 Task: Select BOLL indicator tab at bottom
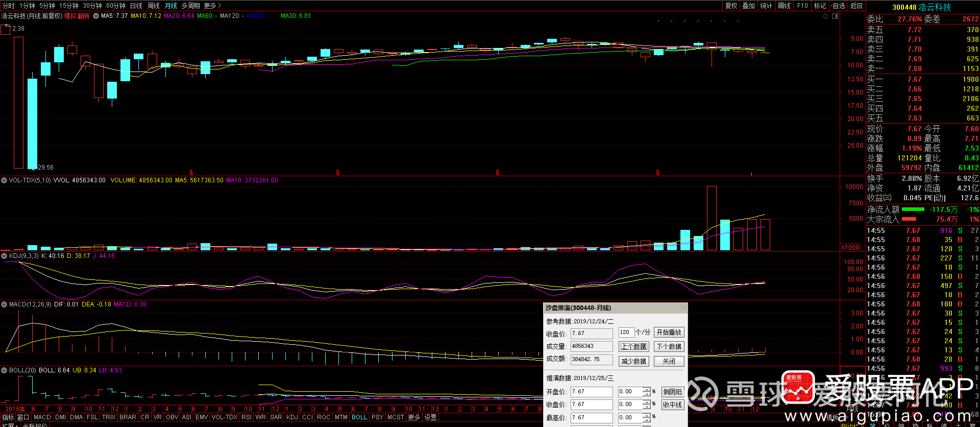[359, 417]
